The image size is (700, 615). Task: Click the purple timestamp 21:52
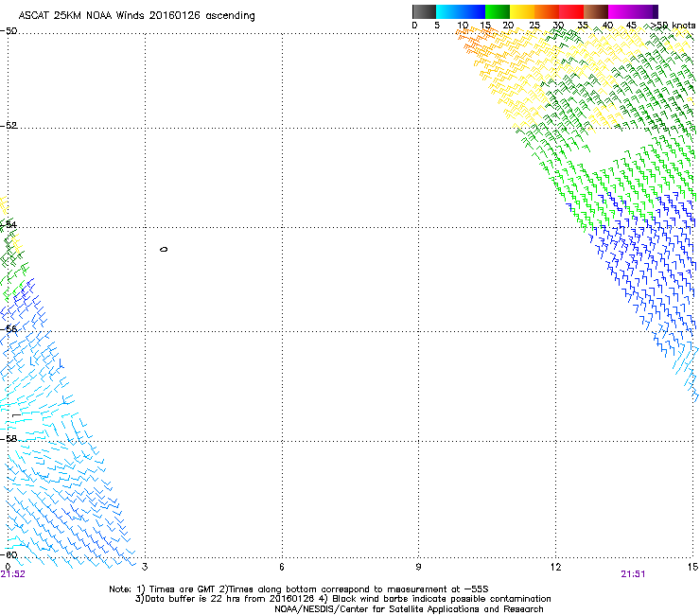click(x=13, y=574)
